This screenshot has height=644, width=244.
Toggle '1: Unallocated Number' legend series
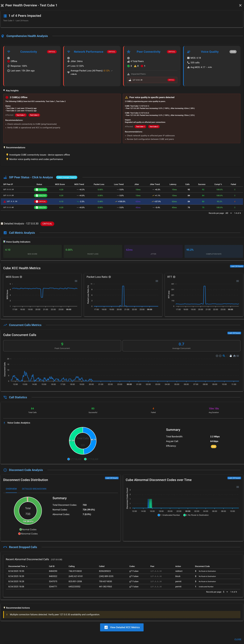(169, 515)
